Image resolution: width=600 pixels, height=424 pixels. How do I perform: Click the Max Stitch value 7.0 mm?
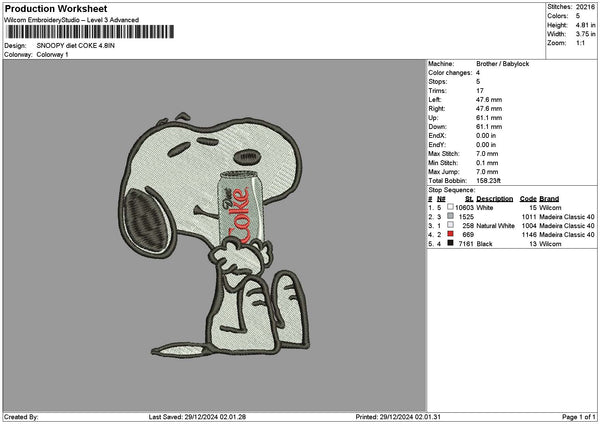point(487,154)
